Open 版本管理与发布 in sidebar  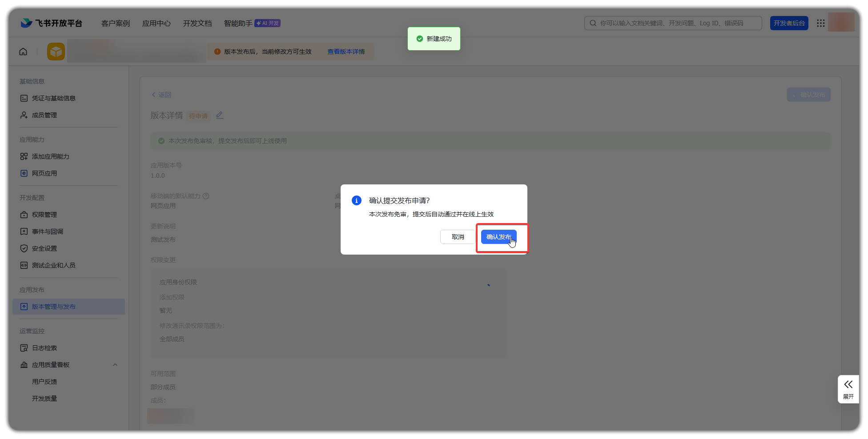53,307
